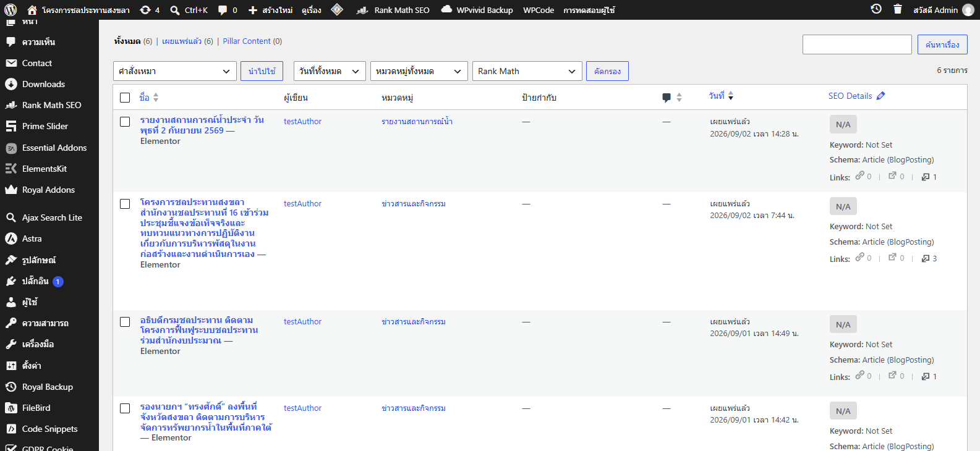Screen dimensions: 980x451
Task: Open the bulk actions dropdown
Action: point(175,71)
